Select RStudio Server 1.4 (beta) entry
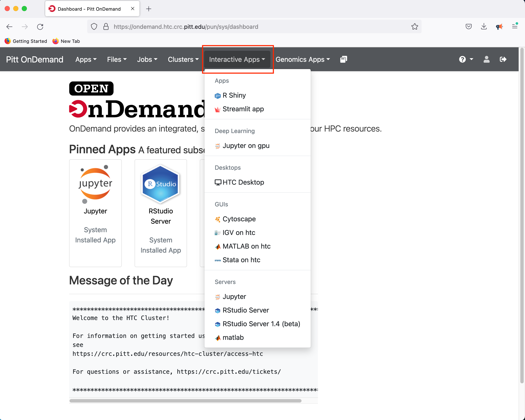525x420 pixels. (257, 324)
